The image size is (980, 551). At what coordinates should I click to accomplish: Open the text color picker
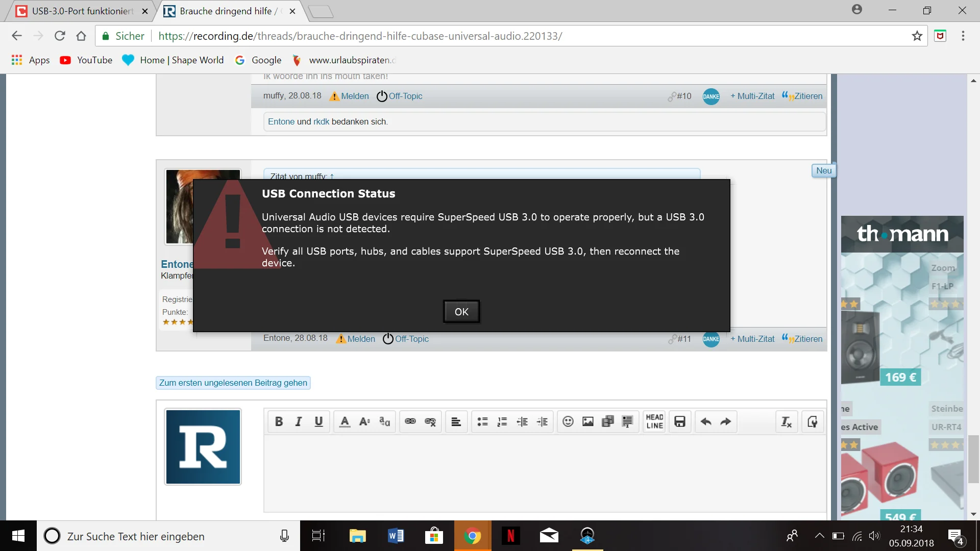coord(345,422)
